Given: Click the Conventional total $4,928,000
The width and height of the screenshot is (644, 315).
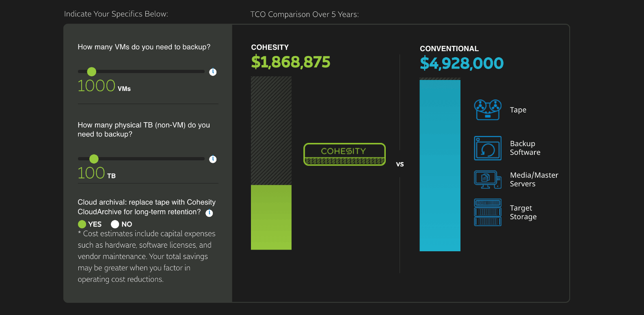Looking at the screenshot, I should [462, 63].
